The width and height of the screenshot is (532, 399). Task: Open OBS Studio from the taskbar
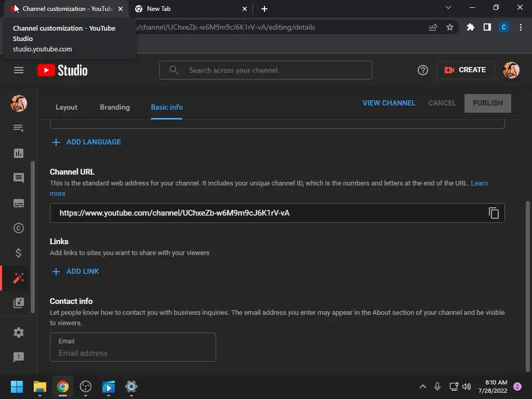[86, 387]
